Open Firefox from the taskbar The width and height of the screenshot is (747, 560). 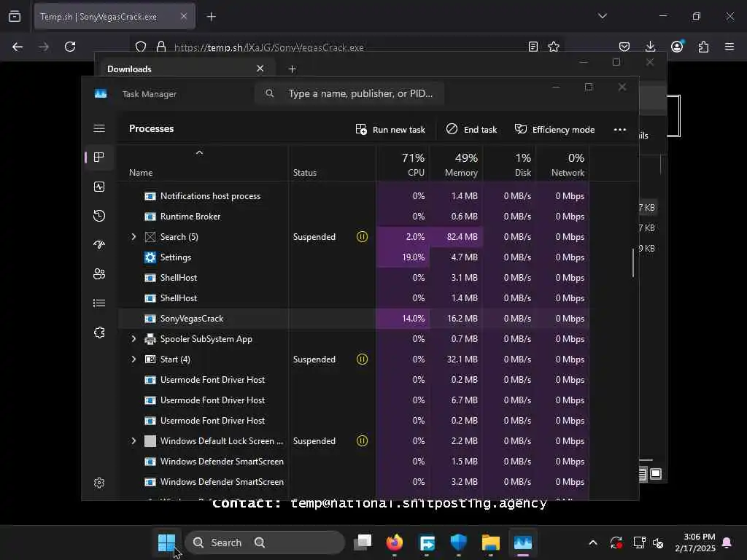(x=395, y=542)
